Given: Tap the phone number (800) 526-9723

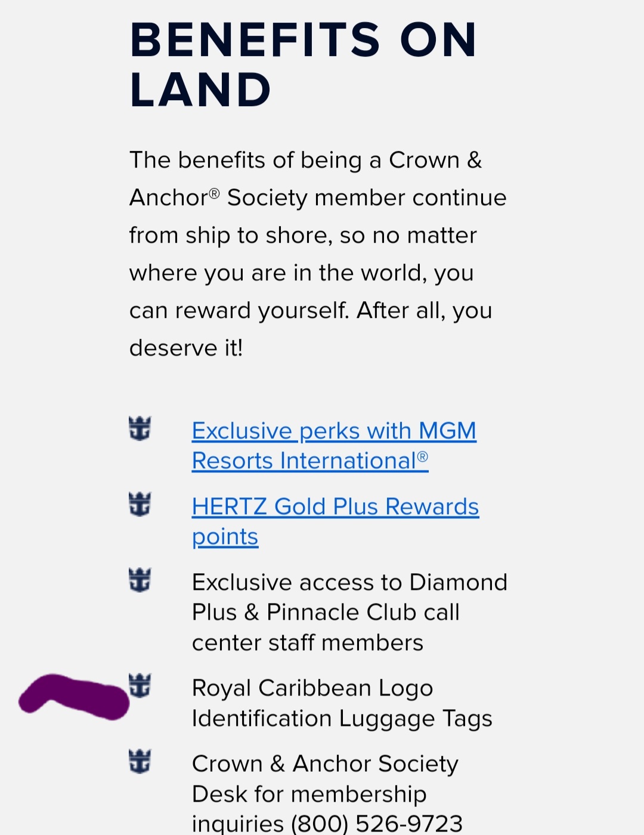Looking at the screenshot, I should tap(377, 824).
